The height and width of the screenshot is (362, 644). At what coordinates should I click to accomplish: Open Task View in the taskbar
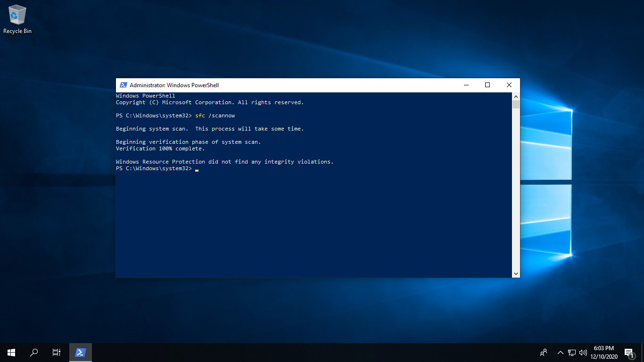tap(57, 352)
